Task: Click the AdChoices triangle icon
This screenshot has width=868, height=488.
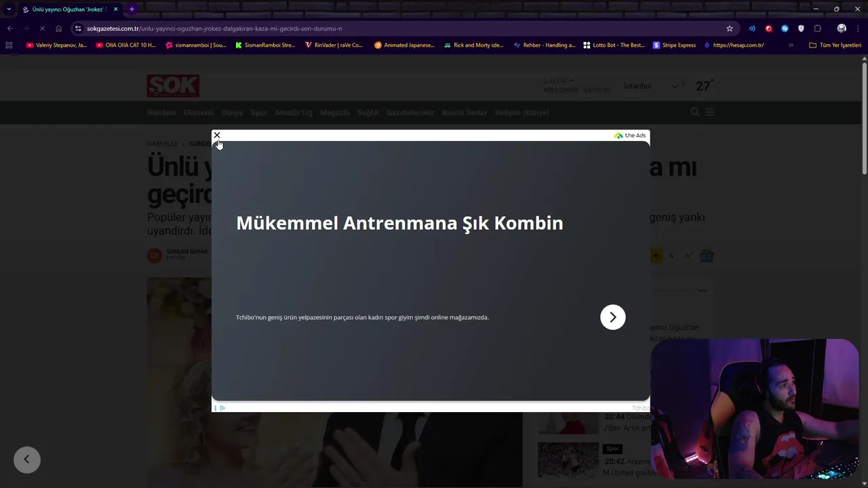Action: [222, 408]
